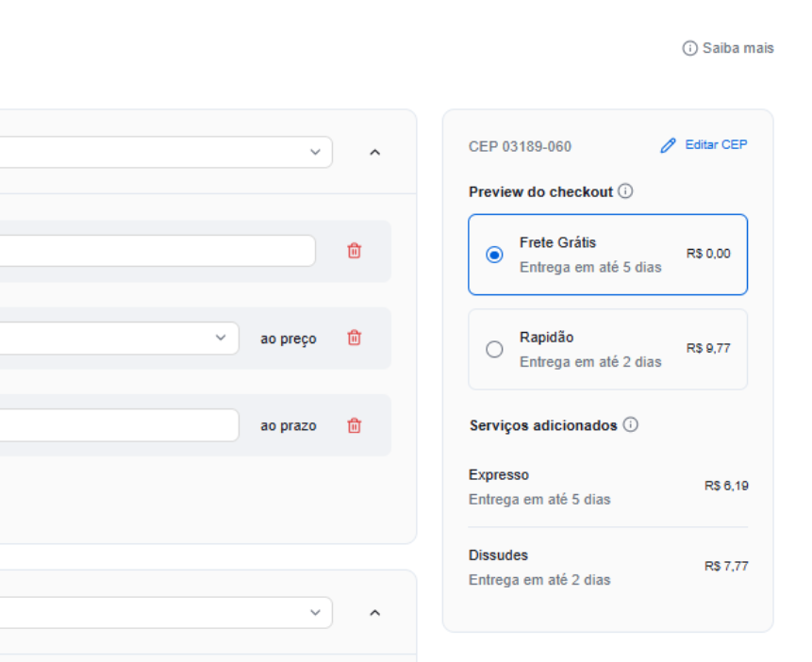Image resolution: width=812 pixels, height=662 pixels.
Task: Click the info icon beside Saiba mais
Action: (x=690, y=48)
